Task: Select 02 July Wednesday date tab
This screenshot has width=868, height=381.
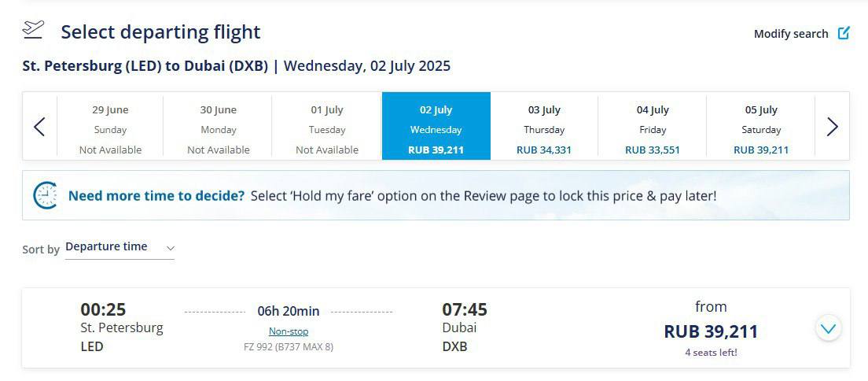Action: click(x=436, y=126)
